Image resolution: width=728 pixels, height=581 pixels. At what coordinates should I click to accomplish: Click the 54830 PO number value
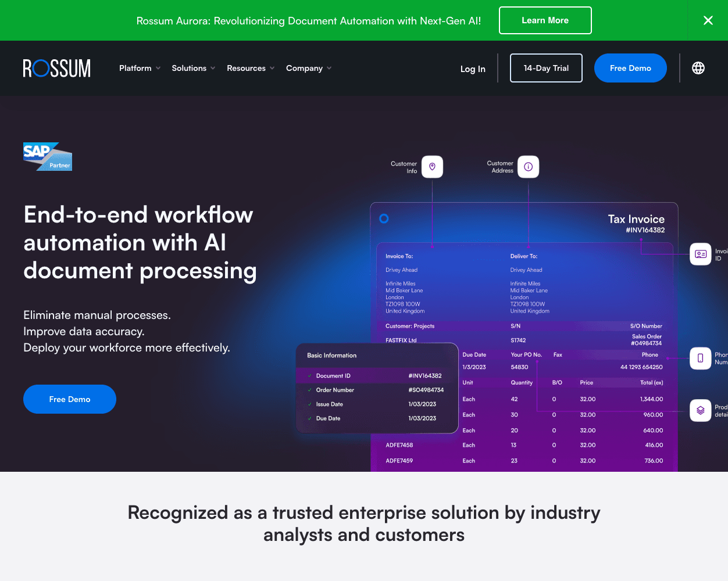(519, 367)
